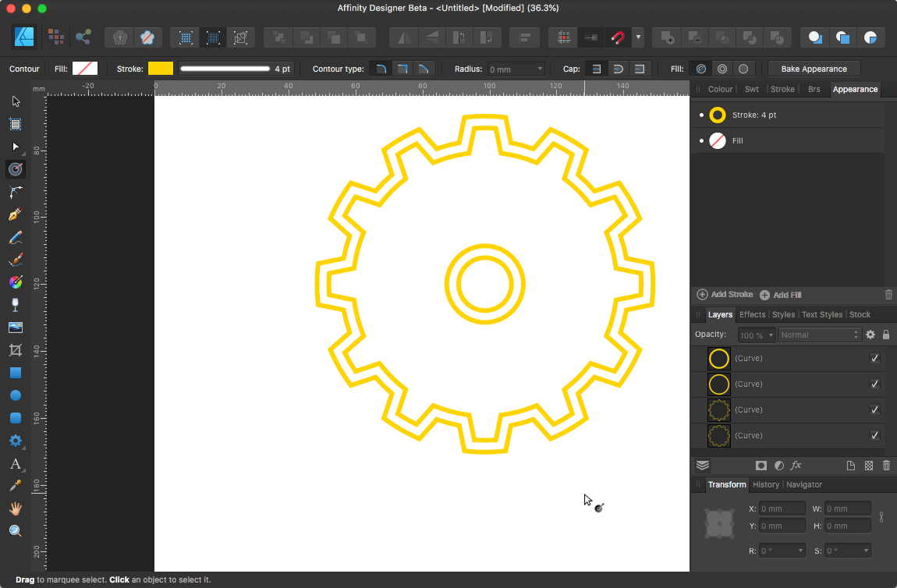Delete layer using Layers panel trash icon
Viewport: 897px width, 588px height.
point(886,466)
